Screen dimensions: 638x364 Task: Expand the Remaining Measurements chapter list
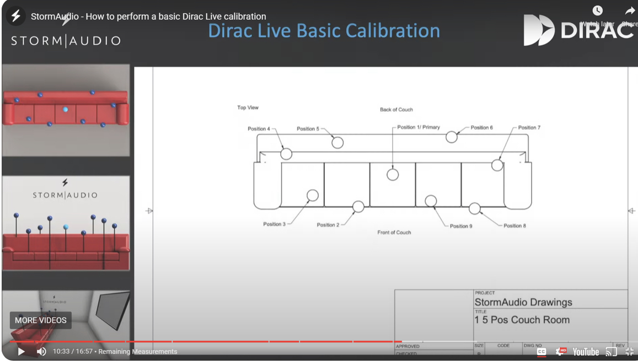[x=138, y=351]
